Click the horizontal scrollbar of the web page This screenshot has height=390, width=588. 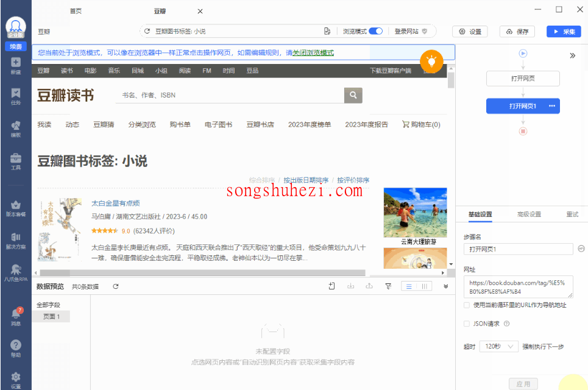(202, 272)
